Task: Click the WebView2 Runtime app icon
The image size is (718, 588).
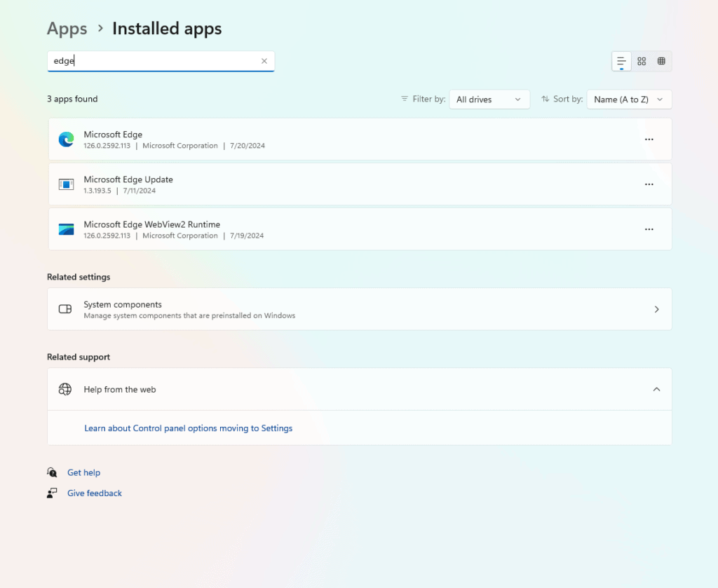Action: (x=67, y=229)
